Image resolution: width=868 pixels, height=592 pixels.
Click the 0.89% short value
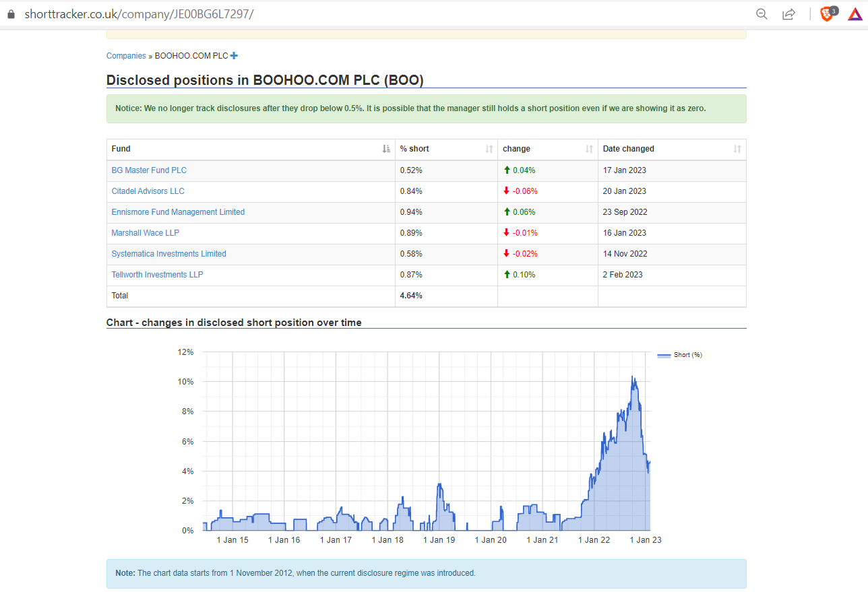tap(411, 233)
